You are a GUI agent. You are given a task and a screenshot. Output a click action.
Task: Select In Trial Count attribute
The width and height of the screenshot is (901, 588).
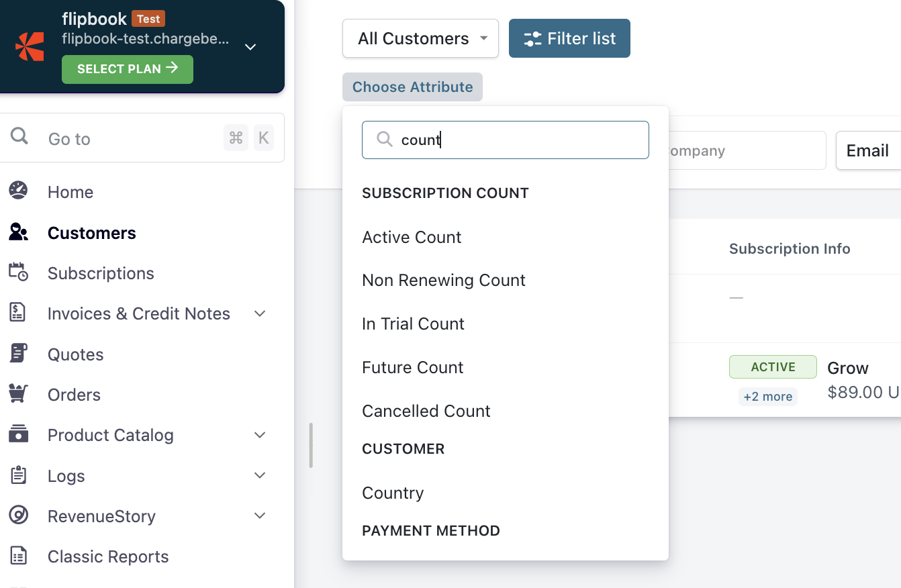coord(413,324)
